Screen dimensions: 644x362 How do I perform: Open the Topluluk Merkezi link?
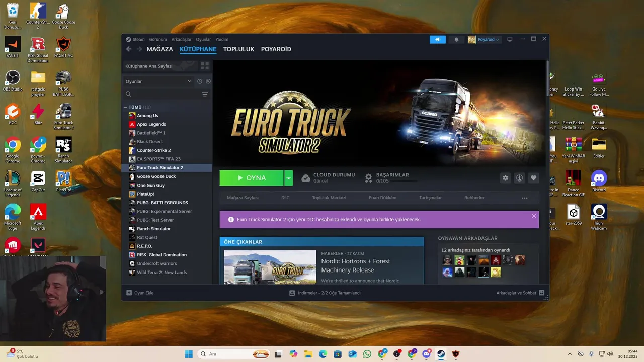329,198
